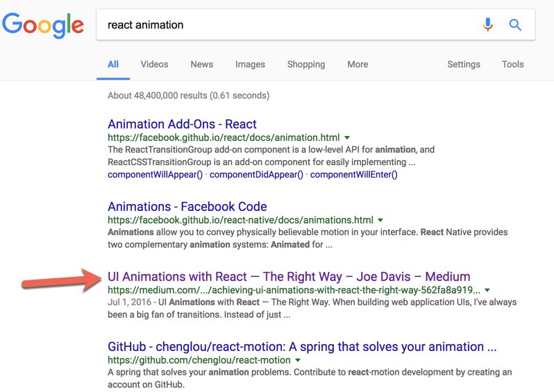The image size is (554, 392).
Task: Expand arrow next to react-native/docs/animations.html URL
Action: click(380, 220)
